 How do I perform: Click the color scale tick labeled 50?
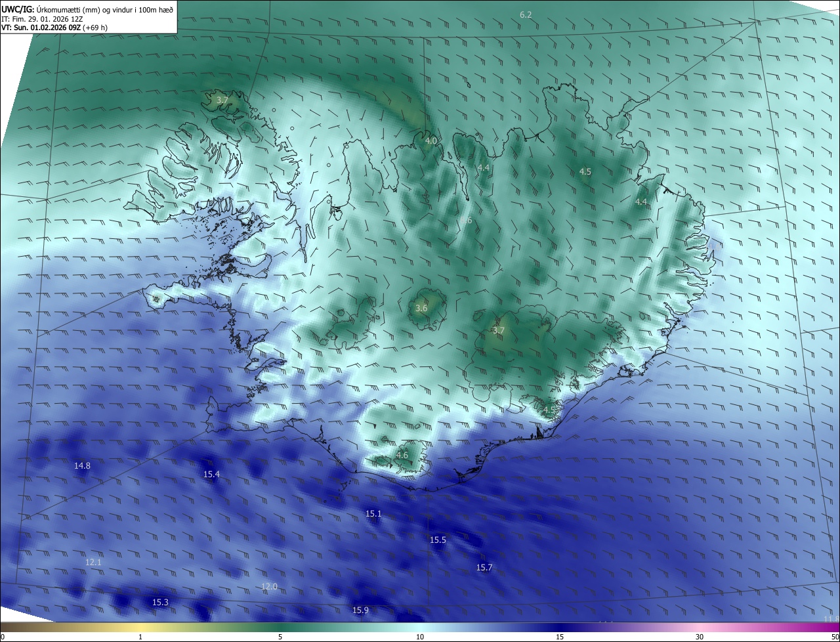[835, 637]
